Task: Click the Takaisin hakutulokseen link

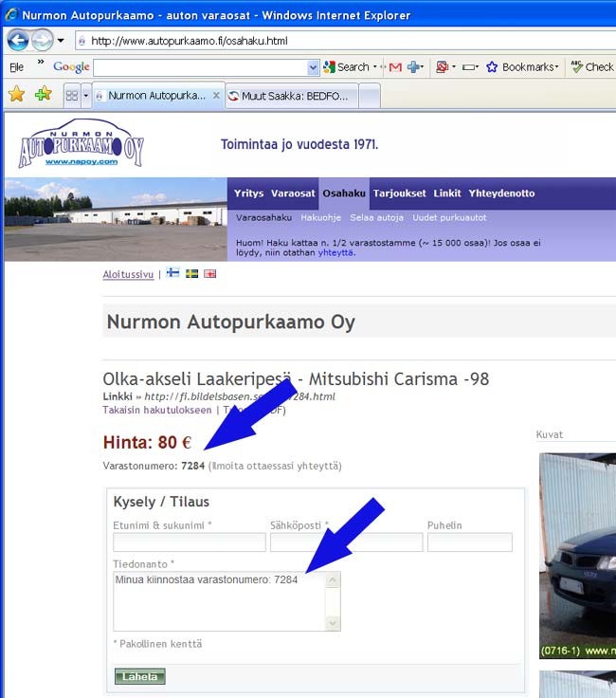Action: tap(157, 410)
